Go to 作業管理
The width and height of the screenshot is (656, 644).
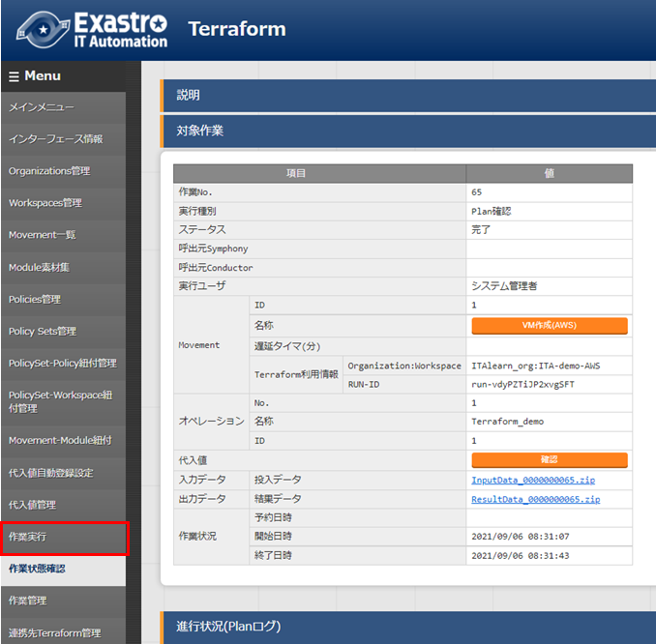[63, 601]
